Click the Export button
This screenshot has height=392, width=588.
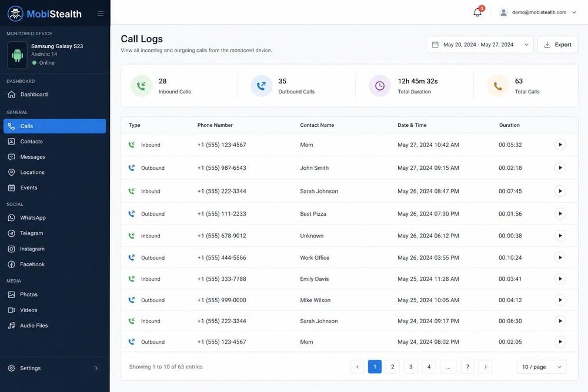point(557,45)
